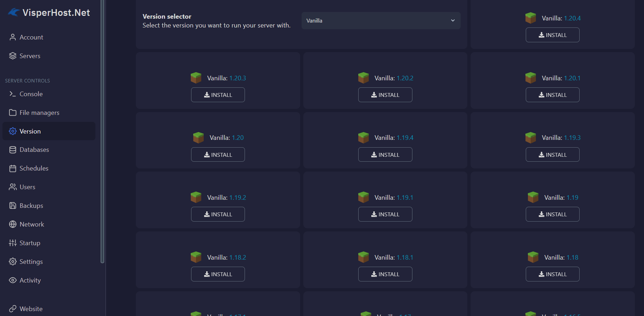Install Vanilla 1.20.1
This screenshot has width=644, height=316.
pyautogui.click(x=553, y=95)
